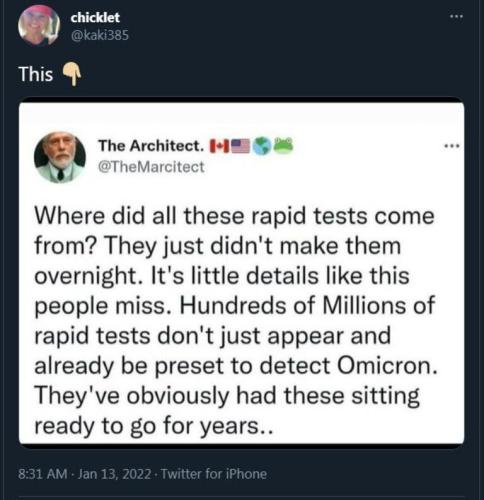Open the tweet's three-dot more menu
The height and width of the screenshot is (500, 484).
(x=456, y=16)
